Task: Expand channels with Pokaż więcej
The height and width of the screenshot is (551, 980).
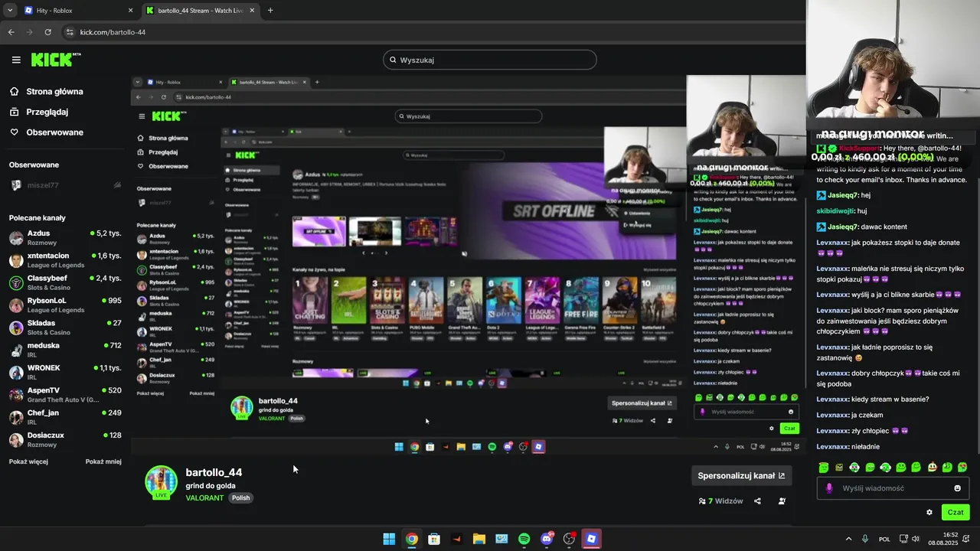Action: click(x=28, y=462)
